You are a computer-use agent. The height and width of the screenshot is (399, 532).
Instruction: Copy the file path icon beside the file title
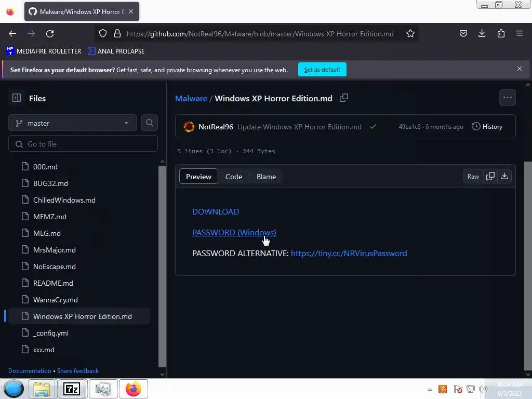[344, 98]
